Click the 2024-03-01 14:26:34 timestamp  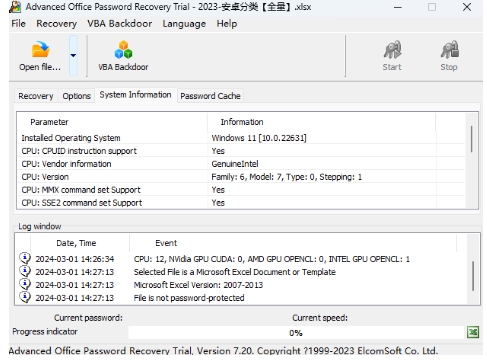click(x=75, y=259)
